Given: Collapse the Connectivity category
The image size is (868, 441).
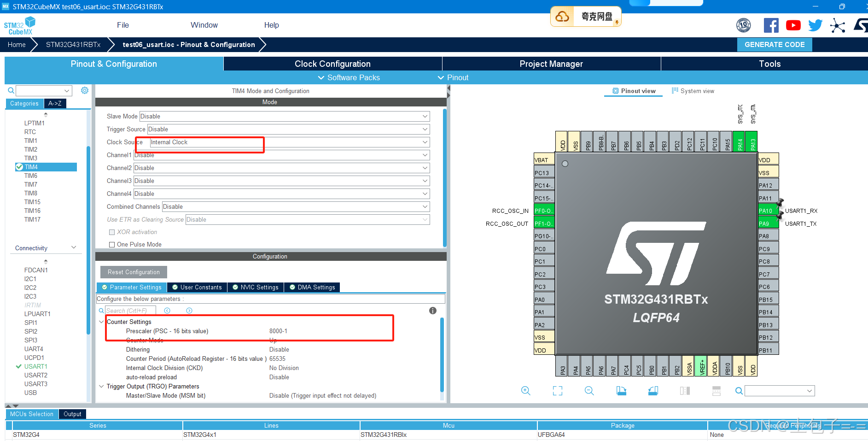Looking at the screenshot, I should click(74, 247).
